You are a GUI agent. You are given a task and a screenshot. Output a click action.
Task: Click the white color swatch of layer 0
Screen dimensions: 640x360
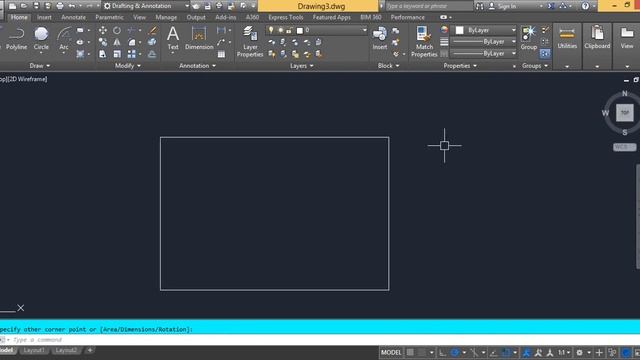[x=300, y=30]
